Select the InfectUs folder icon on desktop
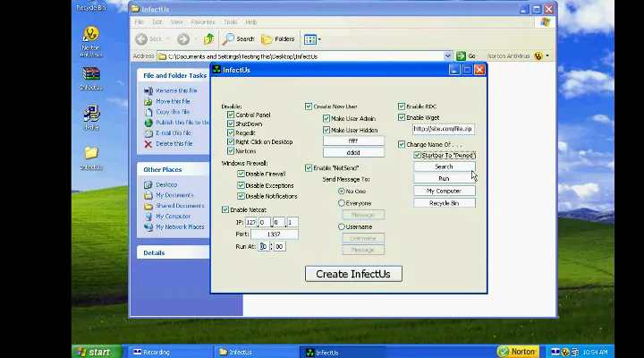Screen dimensions: 644x358 (91, 158)
